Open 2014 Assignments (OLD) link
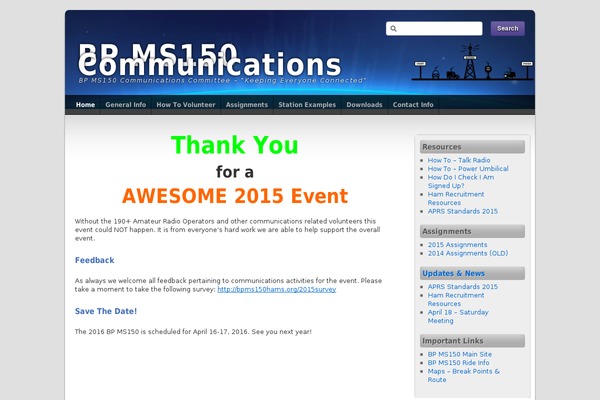The height and width of the screenshot is (400, 600). pos(468,253)
